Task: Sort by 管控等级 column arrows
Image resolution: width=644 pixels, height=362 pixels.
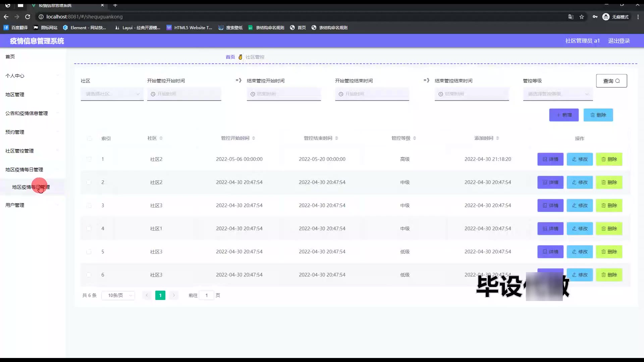Action: (415, 138)
